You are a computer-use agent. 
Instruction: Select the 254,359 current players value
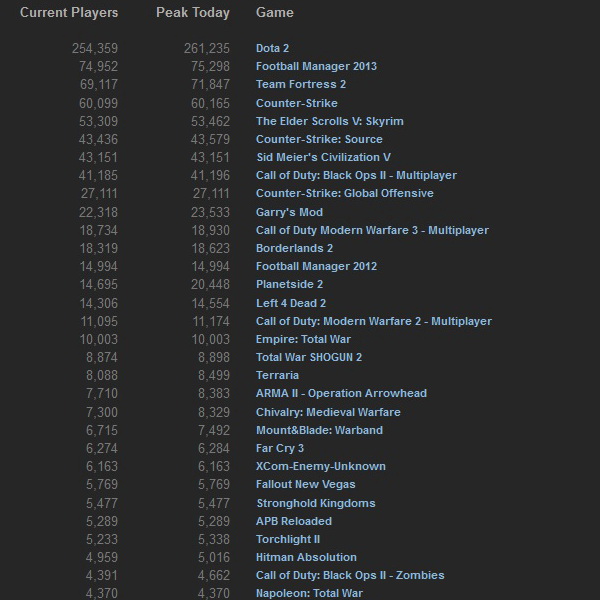(95, 49)
